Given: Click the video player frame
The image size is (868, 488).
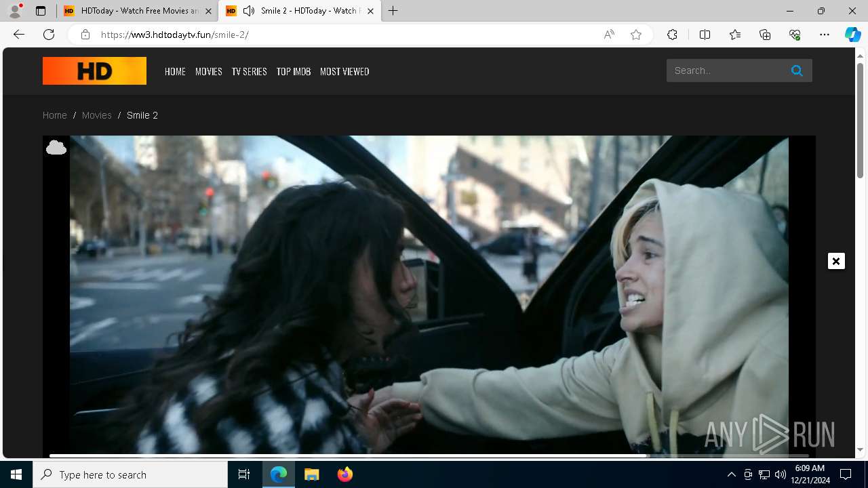Looking at the screenshot, I should coord(429,296).
